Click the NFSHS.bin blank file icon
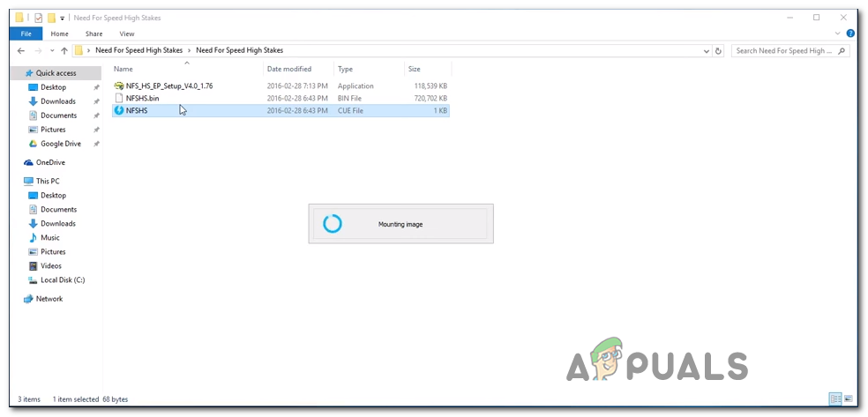Image resolution: width=868 pixels, height=417 pixels. click(118, 99)
